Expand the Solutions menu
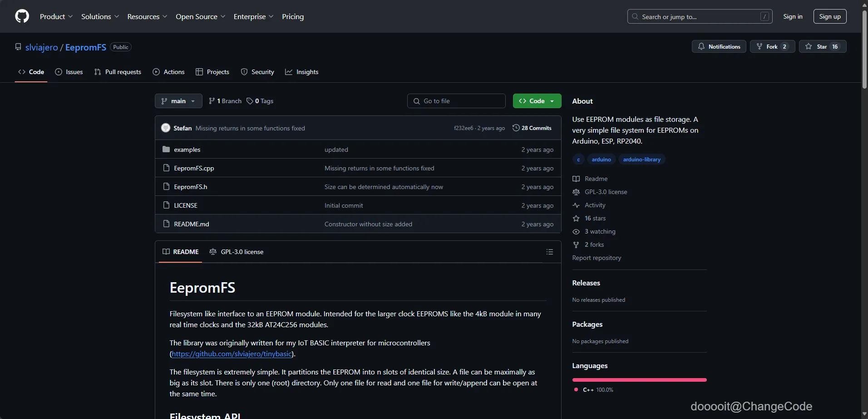This screenshot has height=419, width=868. click(x=100, y=16)
